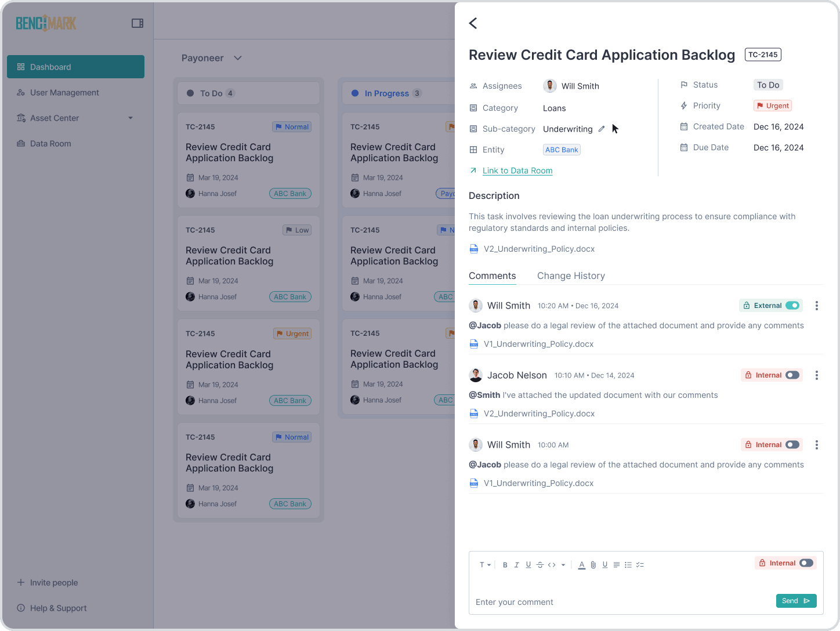Send the comment
The height and width of the screenshot is (631, 840).
pyautogui.click(x=796, y=601)
